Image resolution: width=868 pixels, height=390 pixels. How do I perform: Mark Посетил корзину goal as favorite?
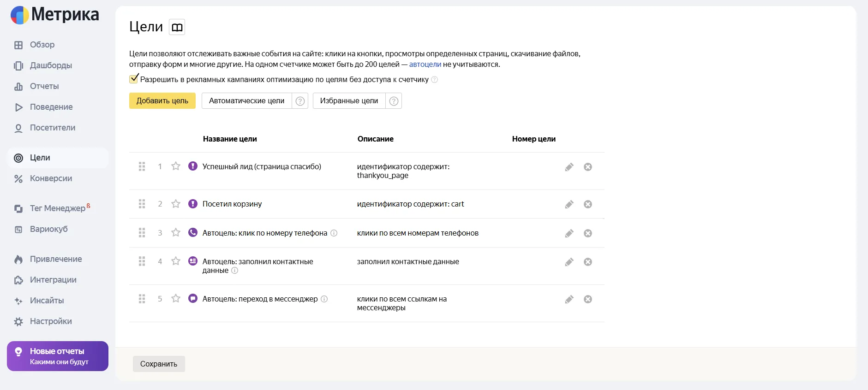click(176, 204)
